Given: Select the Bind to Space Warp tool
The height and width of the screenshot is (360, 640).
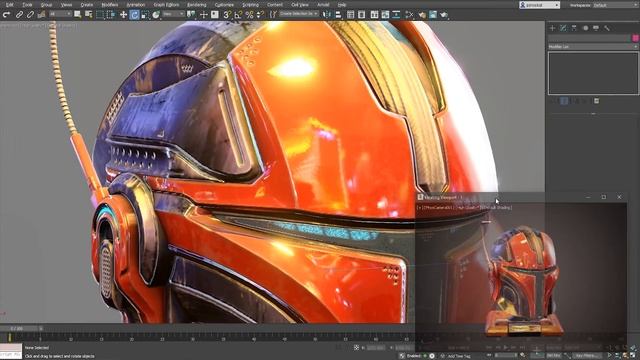Looking at the screenshot, I should (41, 15).
